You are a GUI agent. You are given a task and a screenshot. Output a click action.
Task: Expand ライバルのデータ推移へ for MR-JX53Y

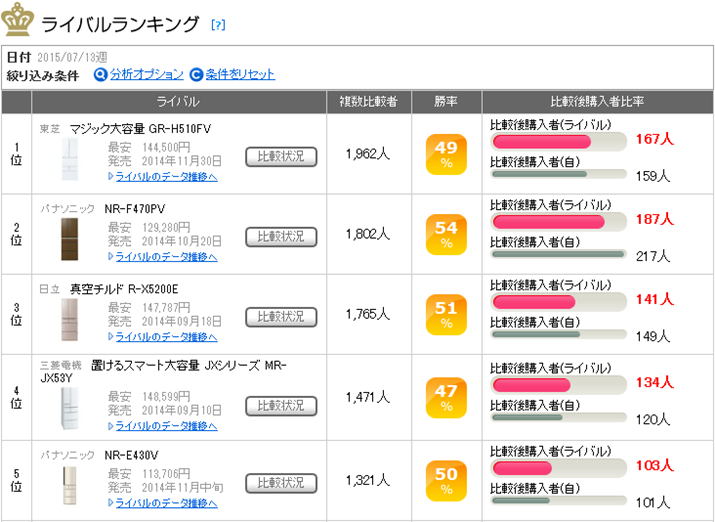(165, 425)
